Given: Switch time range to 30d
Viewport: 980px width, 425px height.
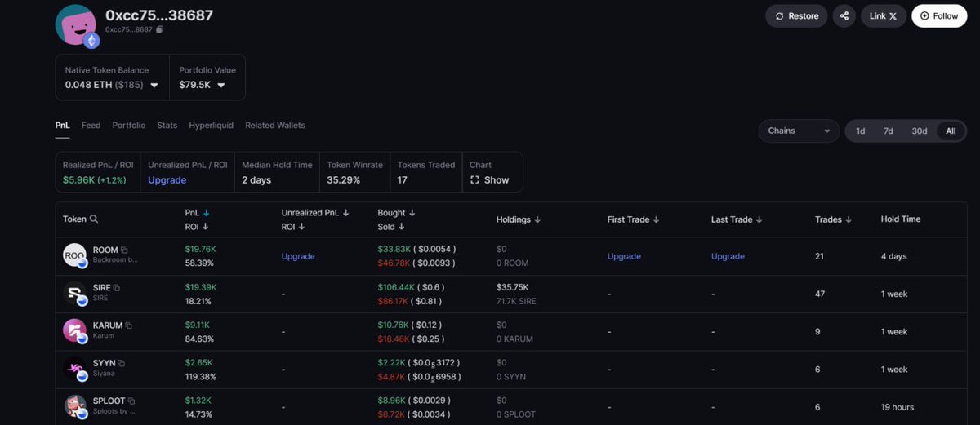Looking at the screenshot, I should tap(919, 131).
